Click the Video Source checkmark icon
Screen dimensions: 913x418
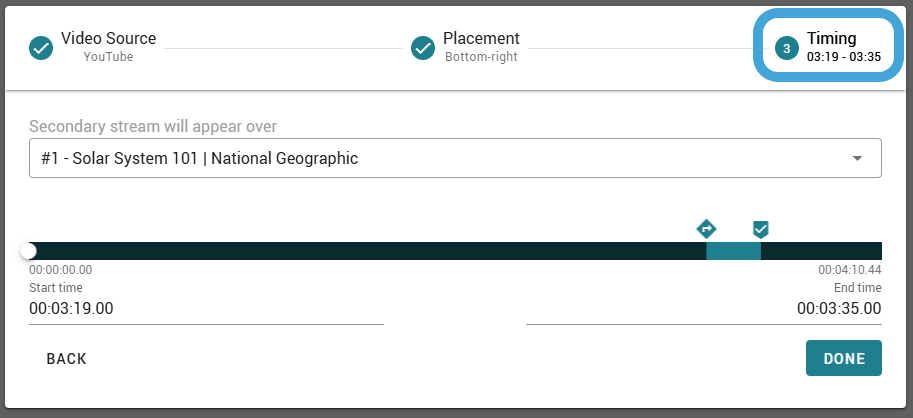point(41,48)
